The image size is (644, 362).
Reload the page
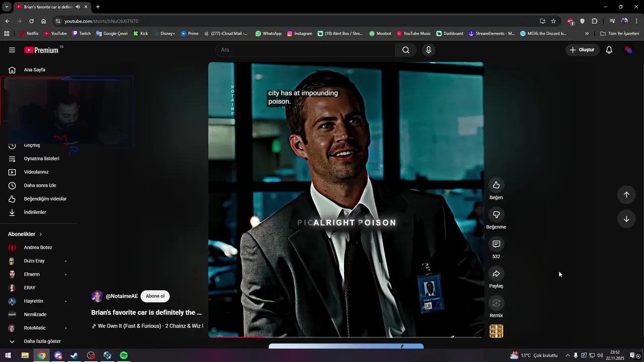pyautogui.click(x=31, y=21)
